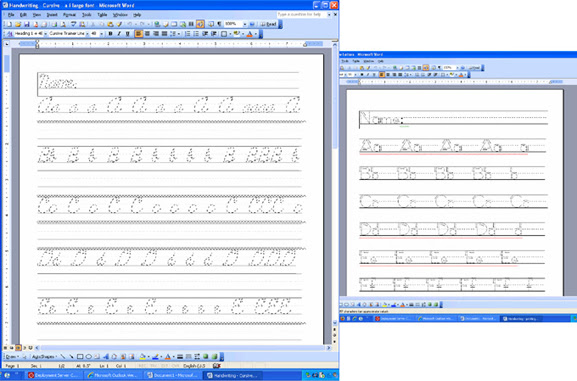Click the Font Color letter A in Formatting toolbar

tap(249, 34)
